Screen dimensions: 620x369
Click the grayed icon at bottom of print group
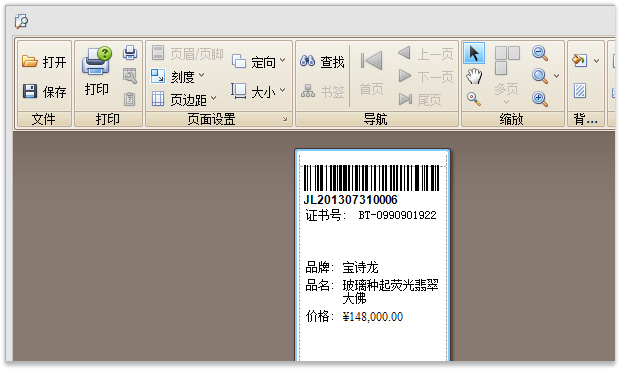click(130, 98)
